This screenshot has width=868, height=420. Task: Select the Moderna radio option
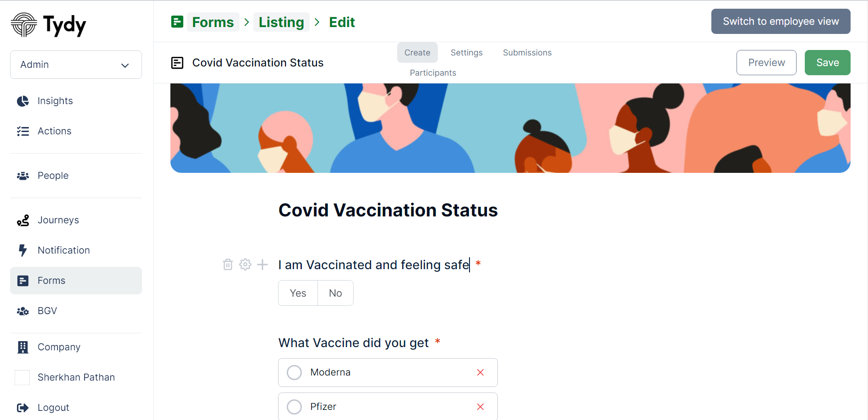coord(294,372)
